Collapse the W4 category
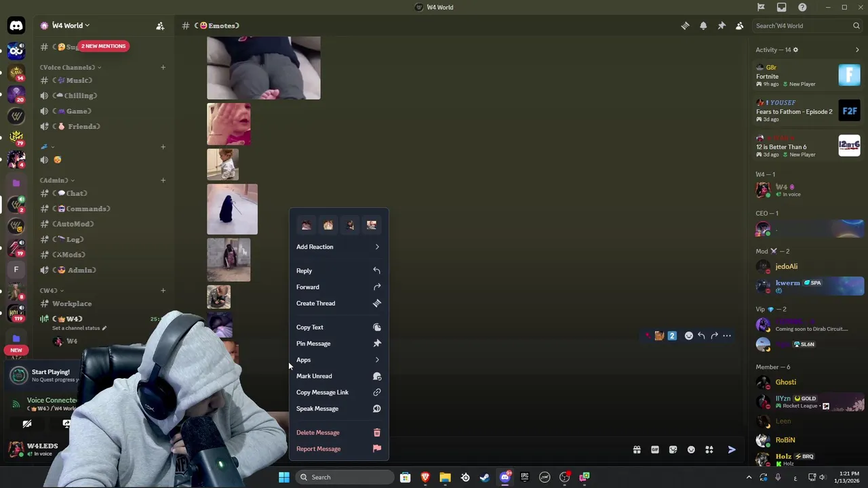This screenshot has width=868, height=488. pos(52,291)
